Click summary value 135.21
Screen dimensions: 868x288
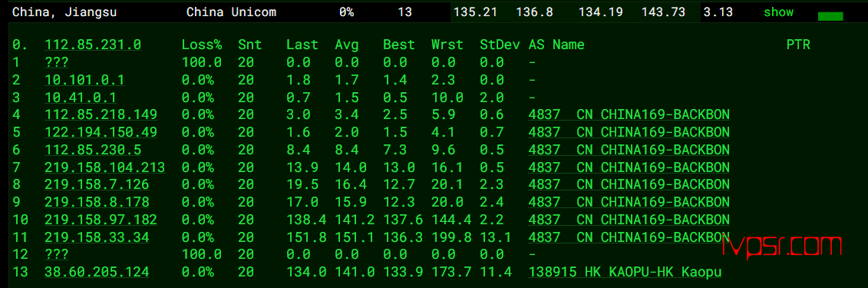point(476,12)
